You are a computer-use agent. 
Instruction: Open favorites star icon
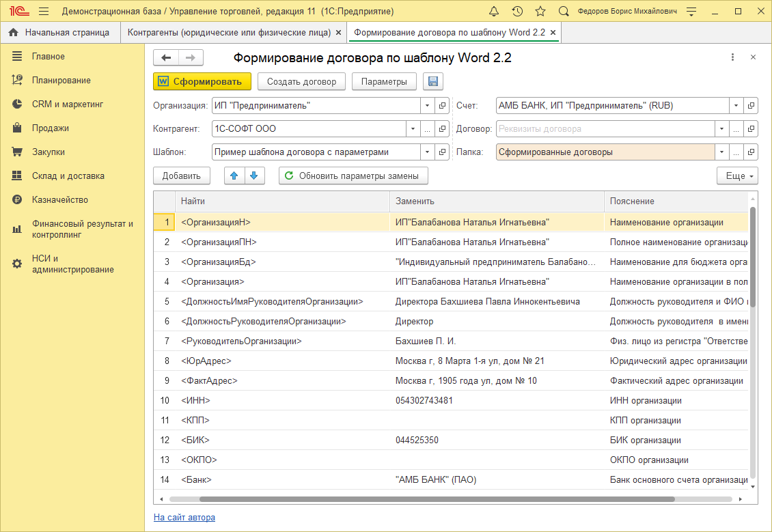540,11
